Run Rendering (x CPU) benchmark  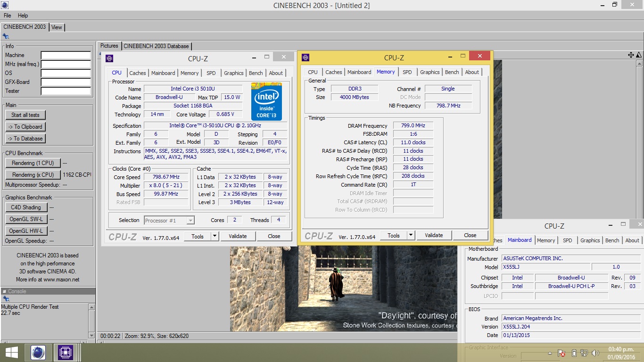click(x=33, y=175)
